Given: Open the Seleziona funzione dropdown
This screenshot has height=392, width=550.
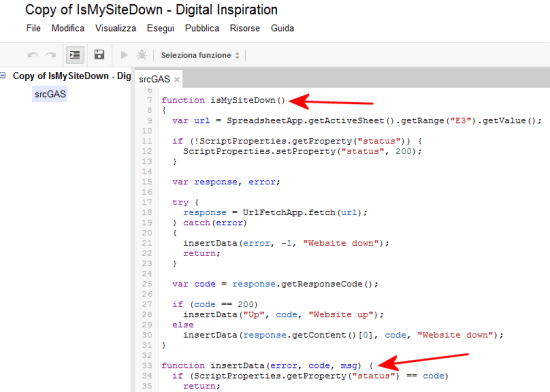Looking at the screenshot, I should tap(200, 55).
